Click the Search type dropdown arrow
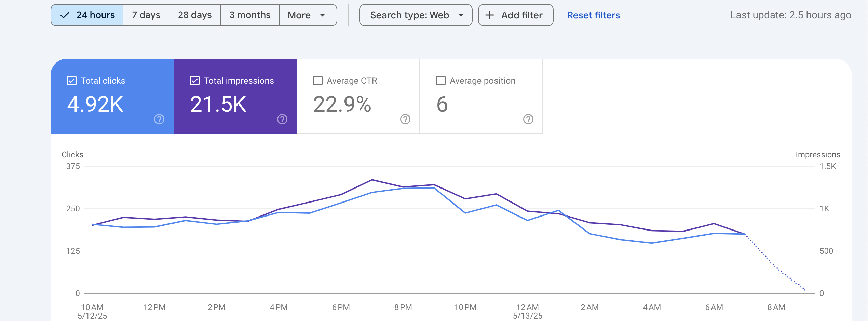 [x=461, y=15]
